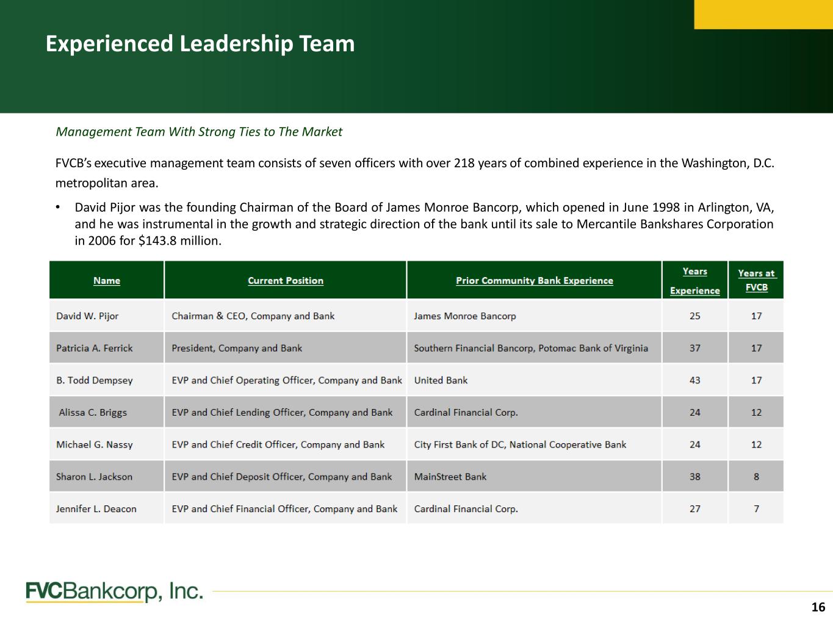
Task: Click the "MainStreet Bank" table cell
Action: coord(450,477)
